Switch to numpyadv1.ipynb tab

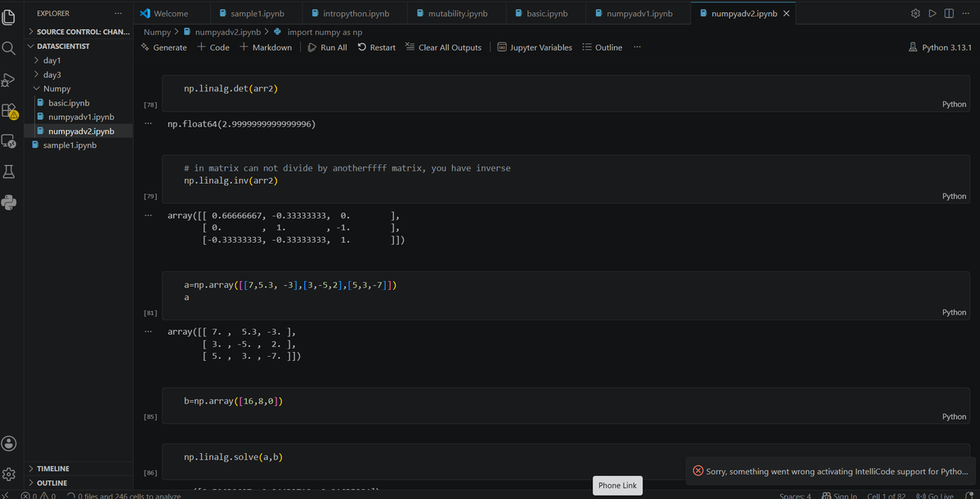(638, 13)
